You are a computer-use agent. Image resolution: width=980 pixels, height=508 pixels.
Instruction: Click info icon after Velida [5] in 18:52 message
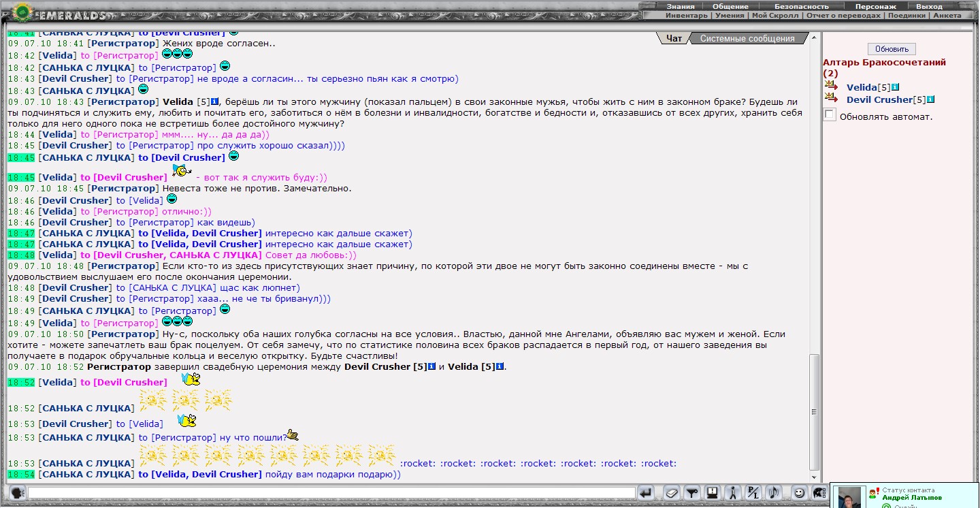pos(500,366)
